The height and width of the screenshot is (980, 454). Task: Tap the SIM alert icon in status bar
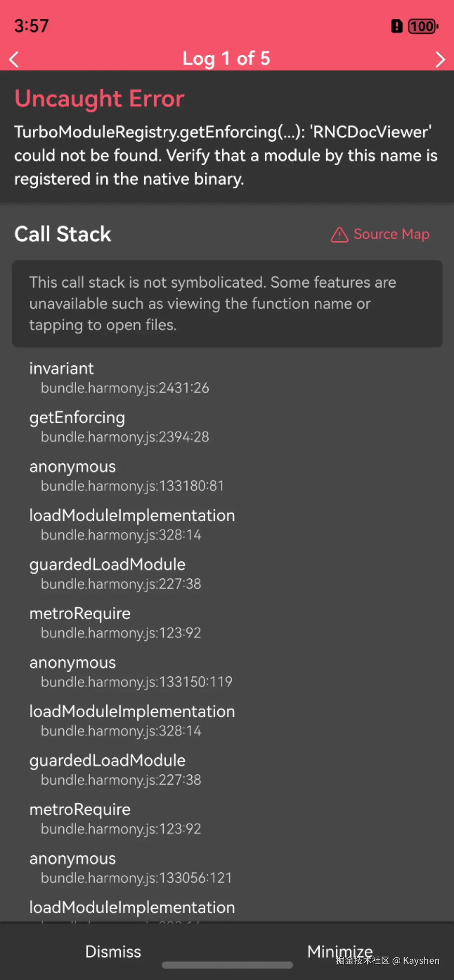397,26
